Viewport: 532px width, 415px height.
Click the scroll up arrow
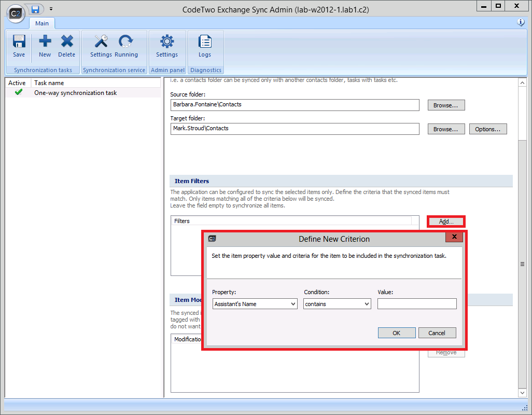coord(522,82)
